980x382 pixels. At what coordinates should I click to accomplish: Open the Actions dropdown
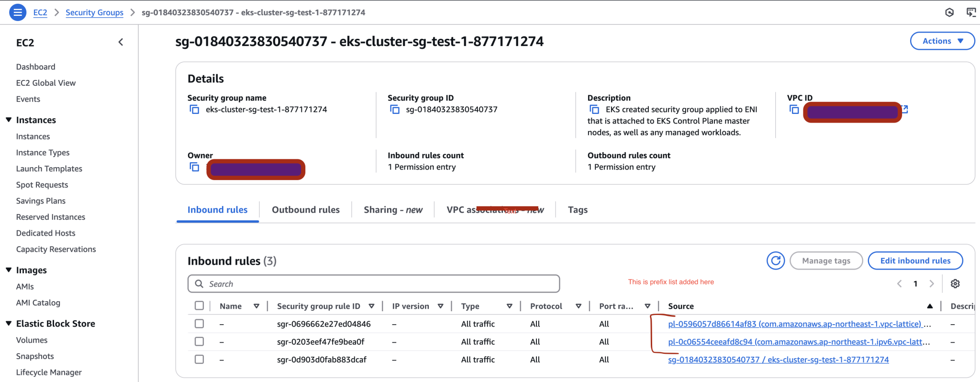point(942,41)
